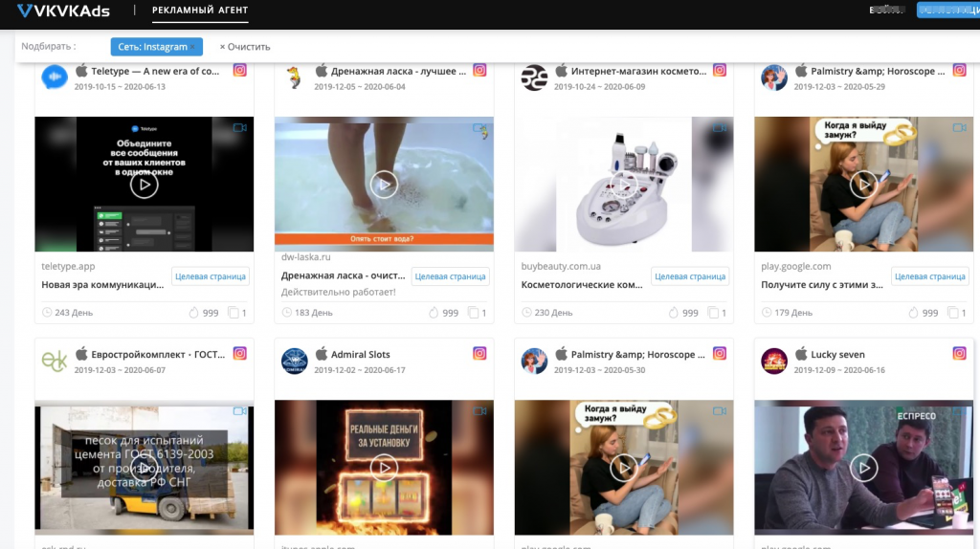This screenshot has height=549, width=980.
Task: Click Instagram icon on Palmistry card ending 2020-05-30
Action: pyautogui.click(x=720, y=354)
